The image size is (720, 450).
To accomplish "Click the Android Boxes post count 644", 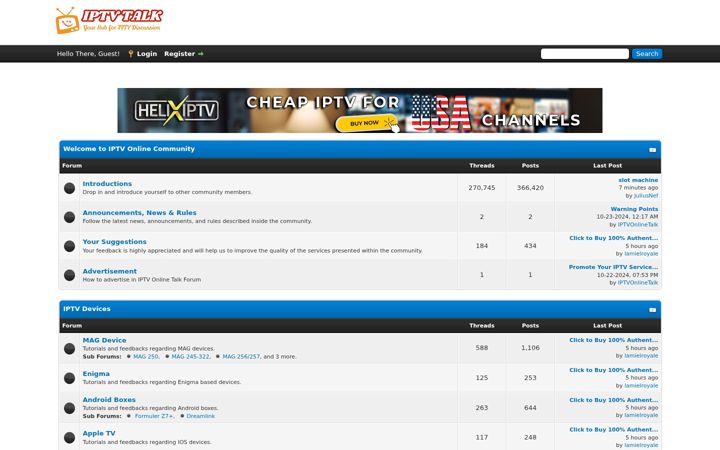I will (x=530, y=408).
